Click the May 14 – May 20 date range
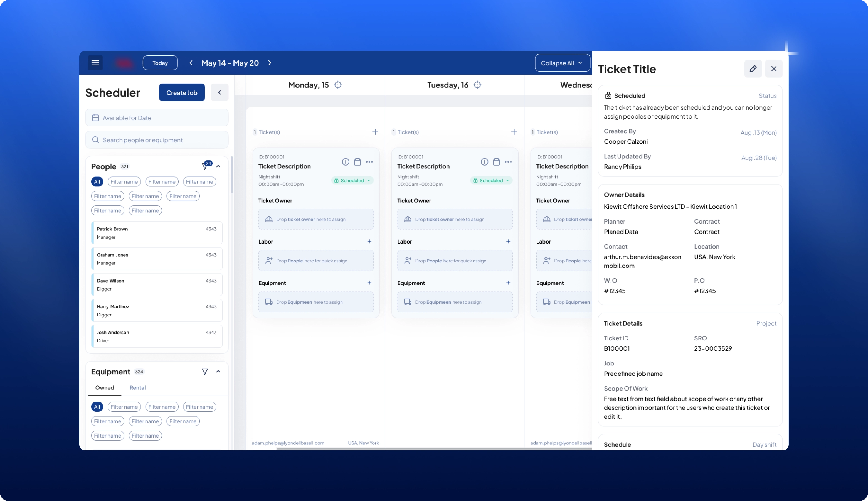This screenshot has height=501, width=868. (x=230, y=63)
